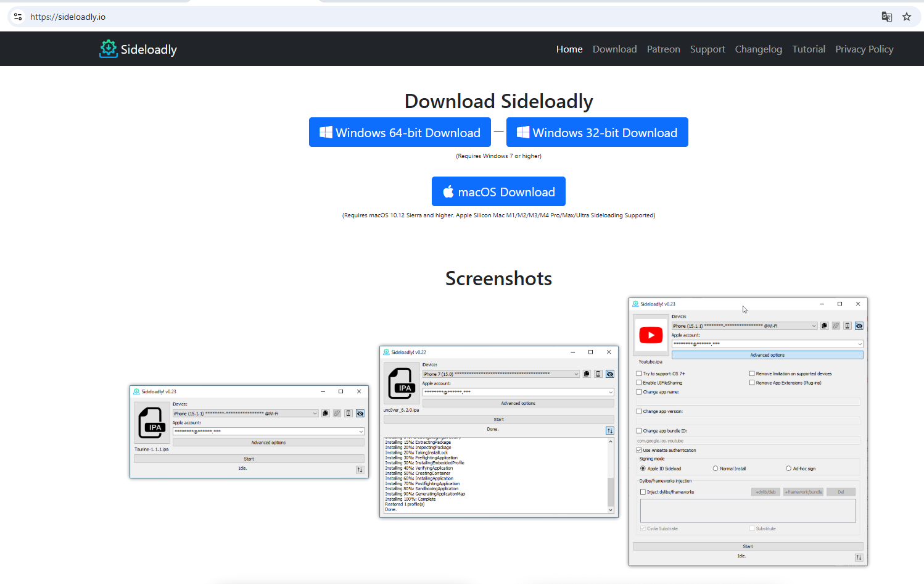Open the Privacy Policy nav link

click(864, 49)
